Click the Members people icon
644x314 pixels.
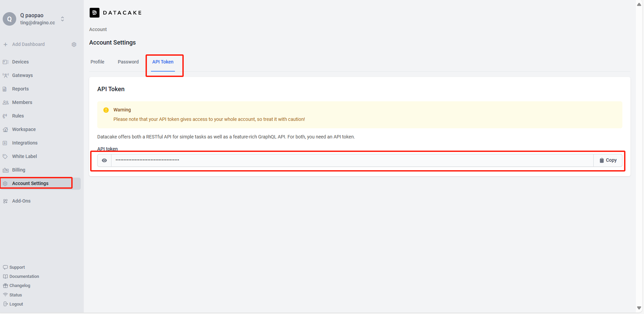pos(5,102)
